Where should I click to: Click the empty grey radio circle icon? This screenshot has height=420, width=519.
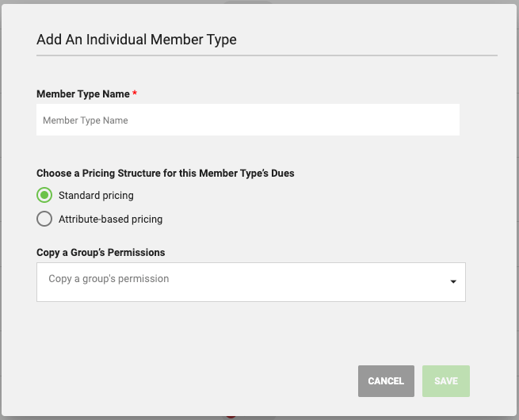point(44,219)
